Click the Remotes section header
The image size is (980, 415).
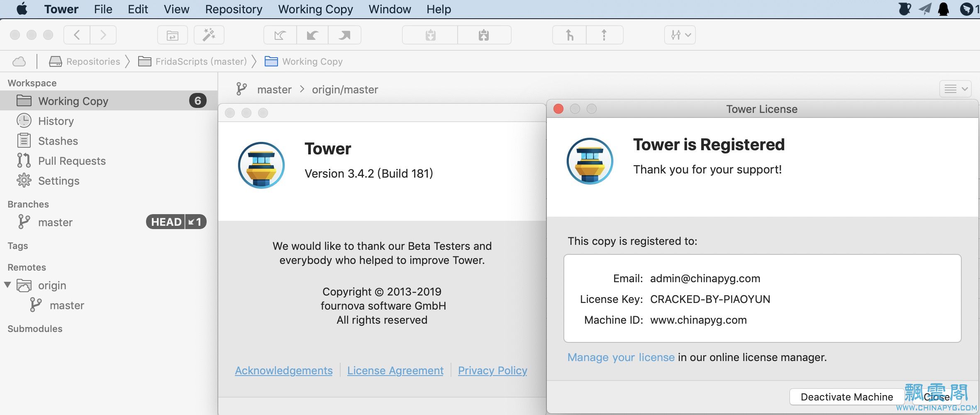(27, 267)
